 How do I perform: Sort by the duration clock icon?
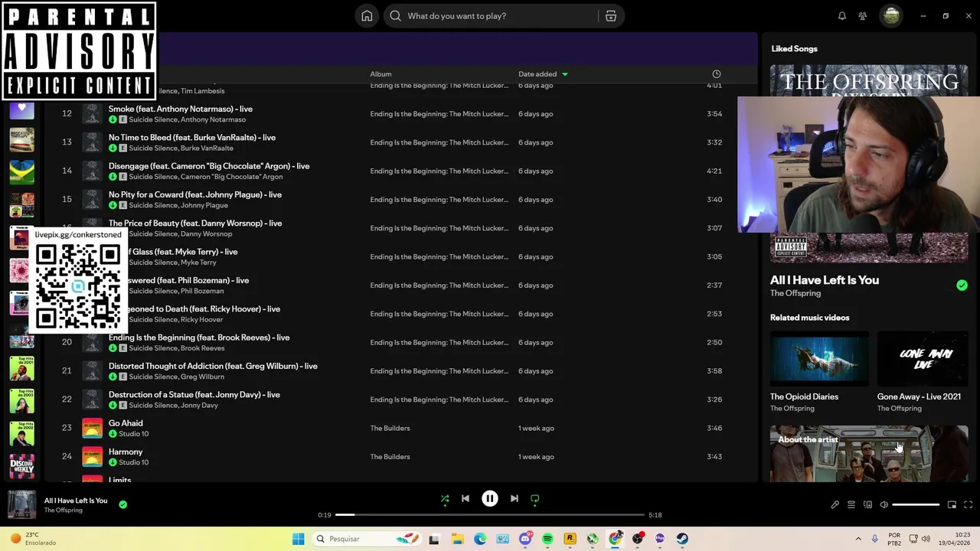coord(717,74)
